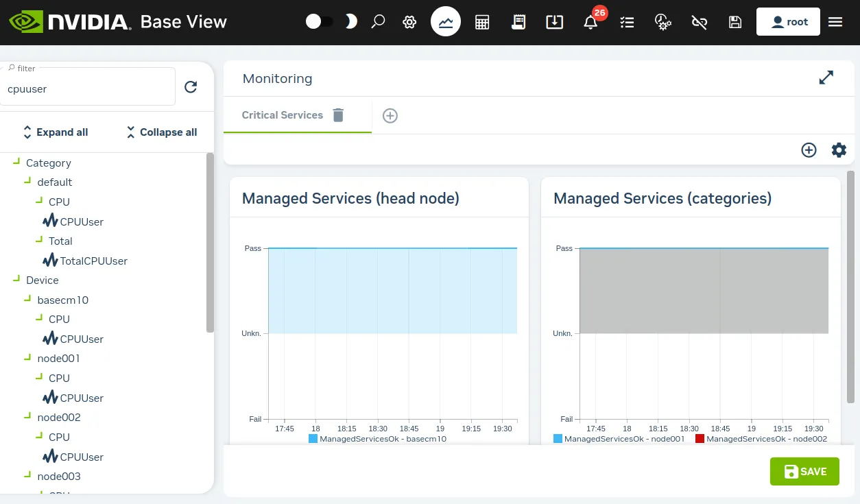The height and width of the screenshot is (504, 860).
Task: Collapse the default tree node
Action: pyautogui.click(x=28, y=181)
